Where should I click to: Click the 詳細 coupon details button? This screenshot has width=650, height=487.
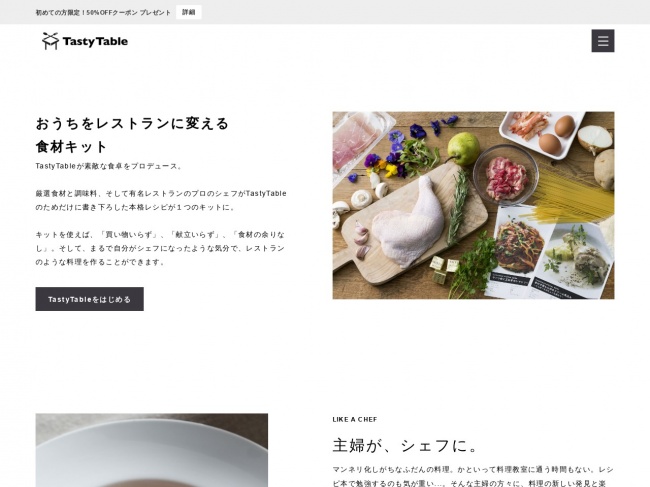coord(189,12)
